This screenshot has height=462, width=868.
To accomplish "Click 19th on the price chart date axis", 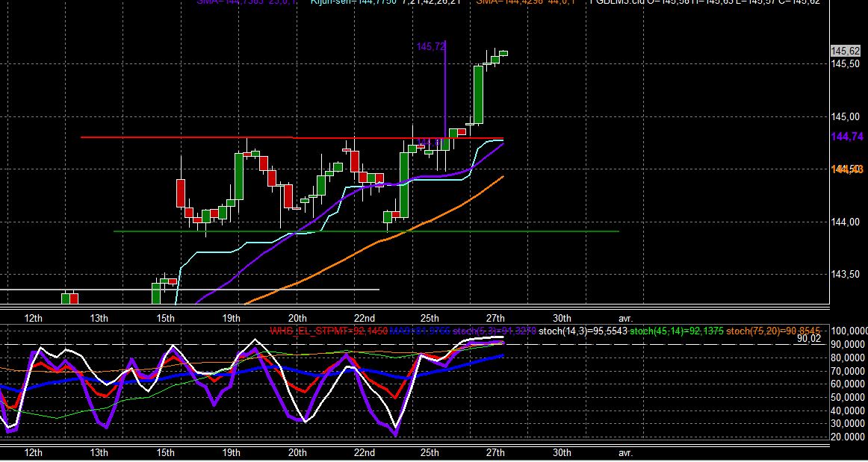I will 232,318.
